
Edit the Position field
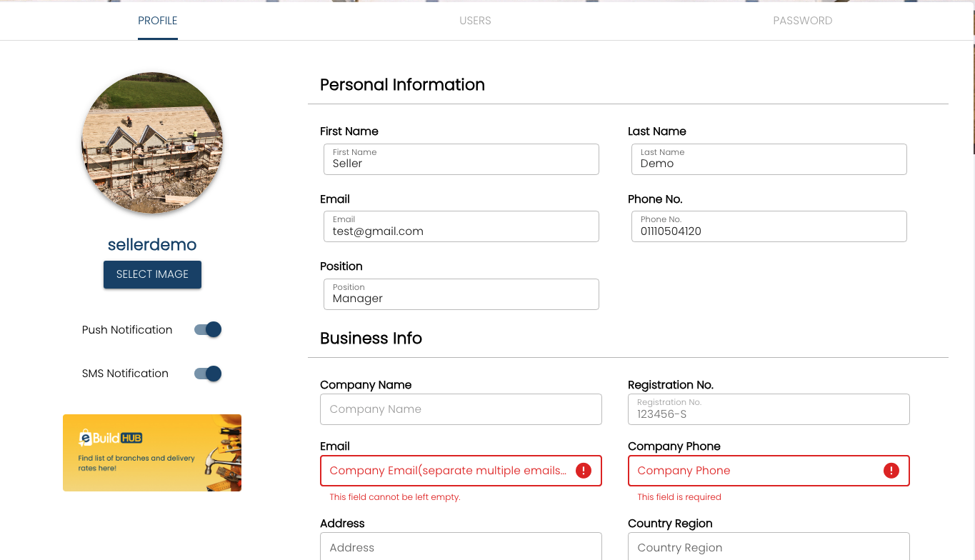pyautogui.click(x=461, y=294)
